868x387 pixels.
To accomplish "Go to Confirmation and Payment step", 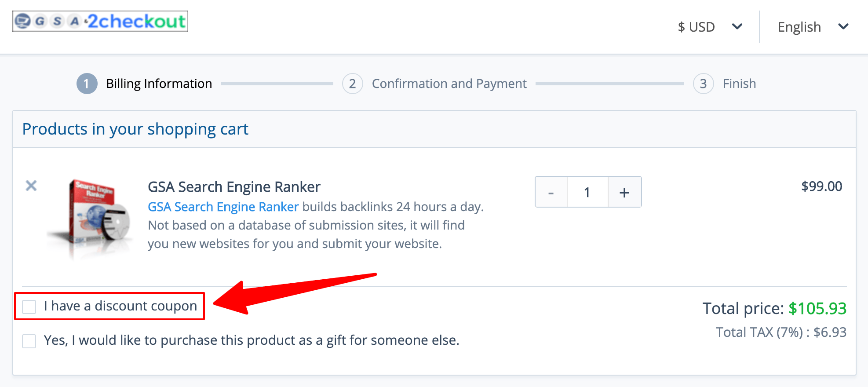I will [449, 84].
